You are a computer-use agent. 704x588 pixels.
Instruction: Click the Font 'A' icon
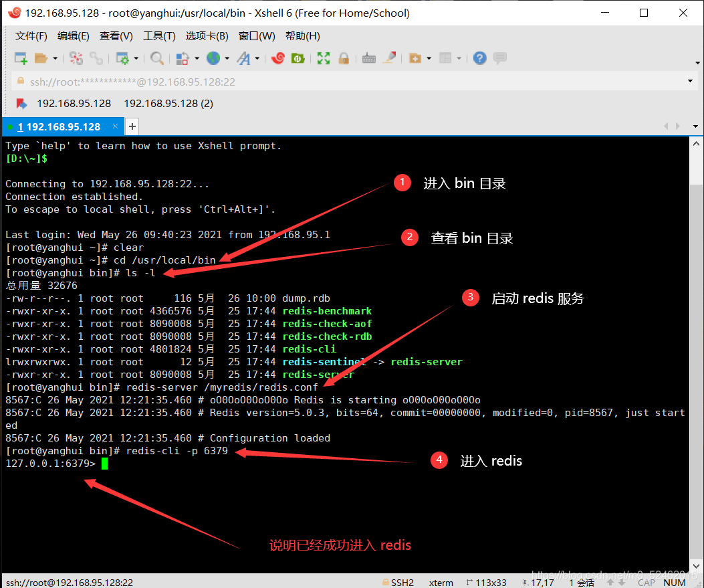[x=244, y=58]
